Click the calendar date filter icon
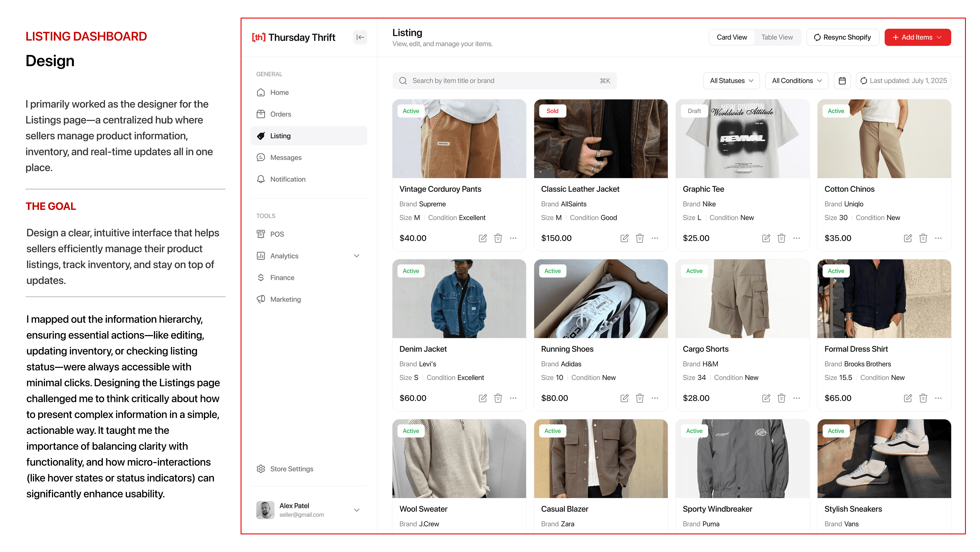The height and width of the screenshot is (552, 980). [x=842, y=81]
